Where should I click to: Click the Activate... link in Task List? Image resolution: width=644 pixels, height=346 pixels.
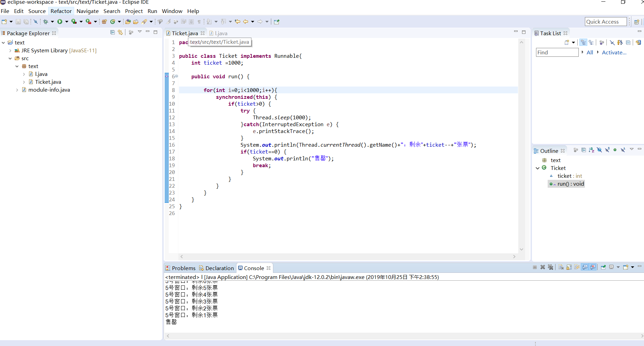click(614, 52)
